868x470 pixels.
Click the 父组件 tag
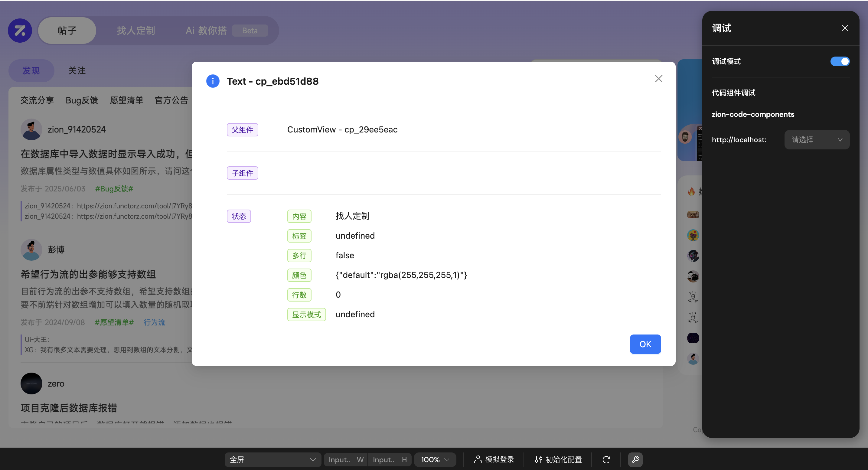coord(242,130)
